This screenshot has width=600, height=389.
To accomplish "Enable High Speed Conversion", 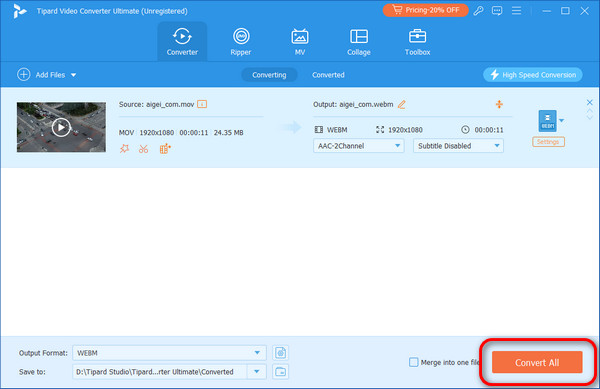I will coord(533,75).
